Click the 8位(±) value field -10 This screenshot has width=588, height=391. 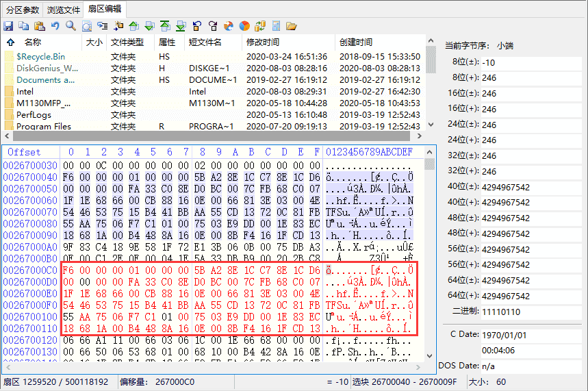(x=531, y=63)
